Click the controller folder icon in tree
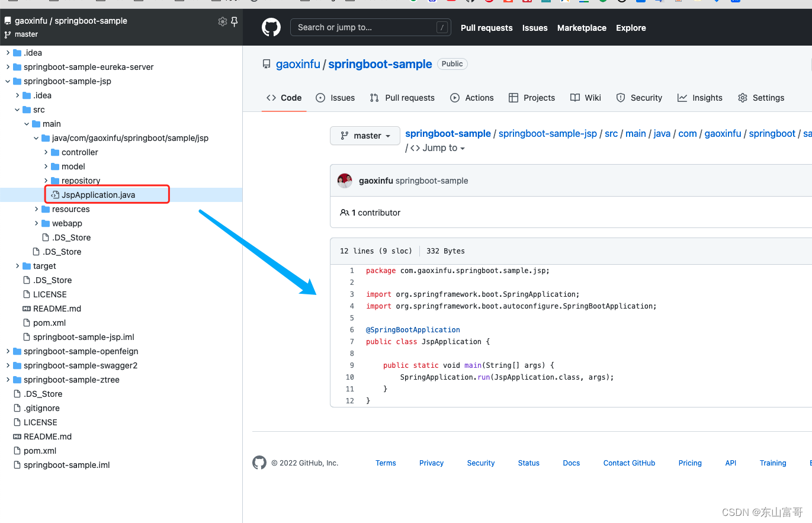Screen dimensions: 812x523 coord(55,152)
